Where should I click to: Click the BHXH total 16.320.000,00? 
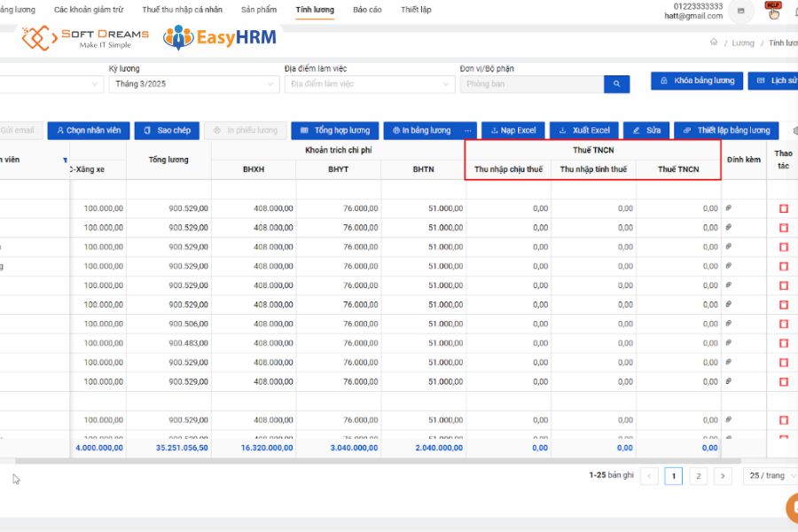pyautogui.click(x=267, y=448)
